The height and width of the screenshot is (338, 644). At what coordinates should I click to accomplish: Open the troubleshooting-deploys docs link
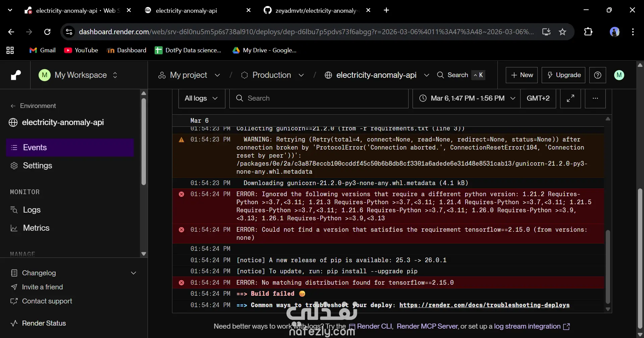pos(484,305)
